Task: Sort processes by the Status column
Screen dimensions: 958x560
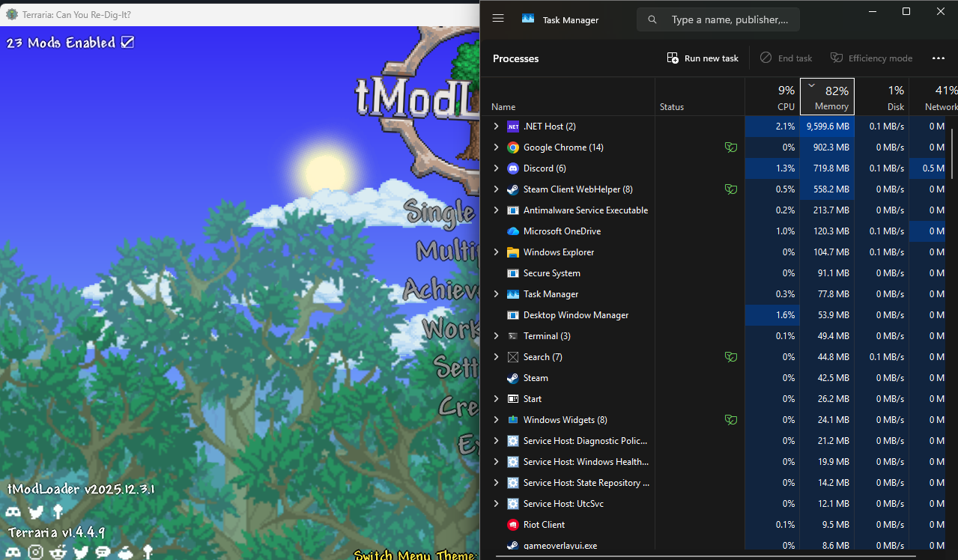Action: click(x=700, y=97)
